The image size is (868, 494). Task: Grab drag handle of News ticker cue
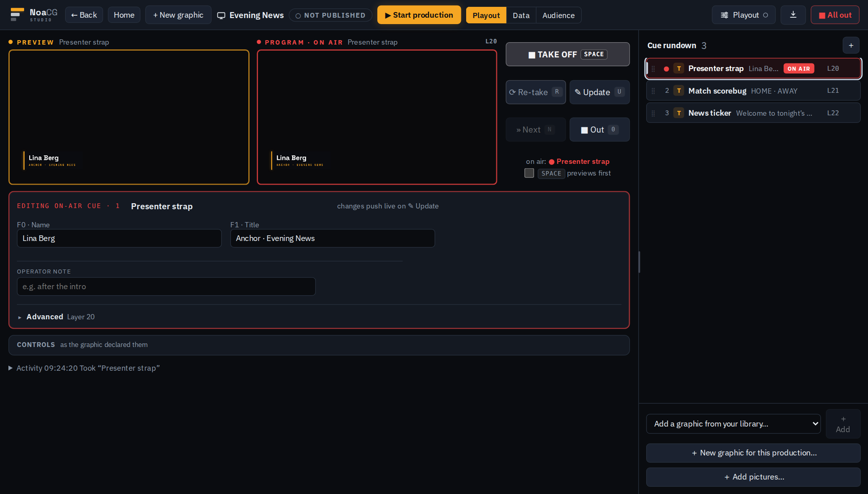tap(653, 113)
